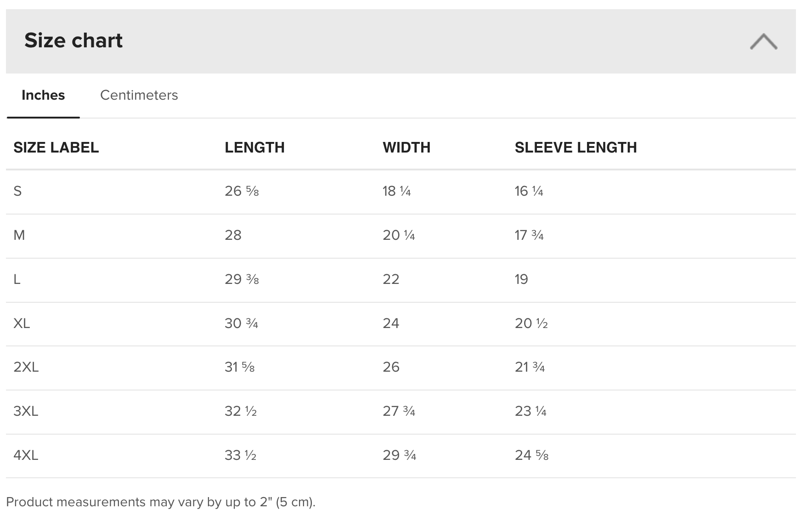Click the Size chart heading text
The height and width of the screenshot is (532, 801).
(73, 40)
